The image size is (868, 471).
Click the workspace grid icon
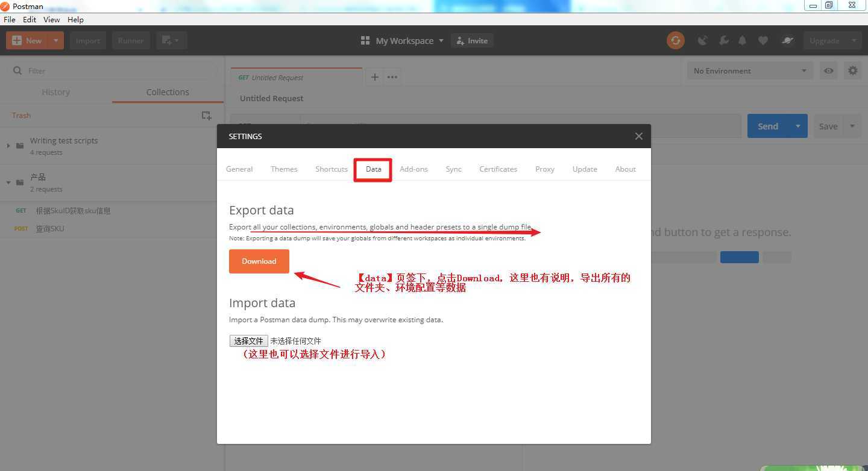click(365, 40)
